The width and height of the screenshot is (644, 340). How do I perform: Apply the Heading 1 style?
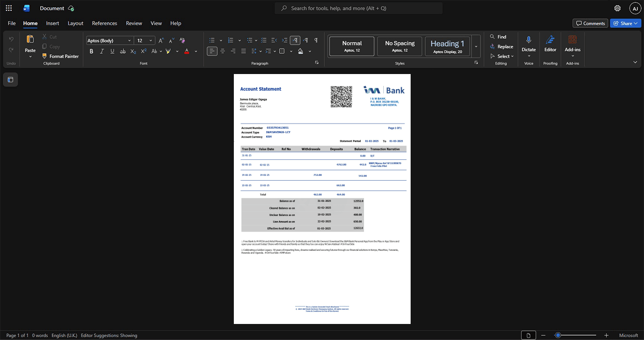[x=447, y=46]
